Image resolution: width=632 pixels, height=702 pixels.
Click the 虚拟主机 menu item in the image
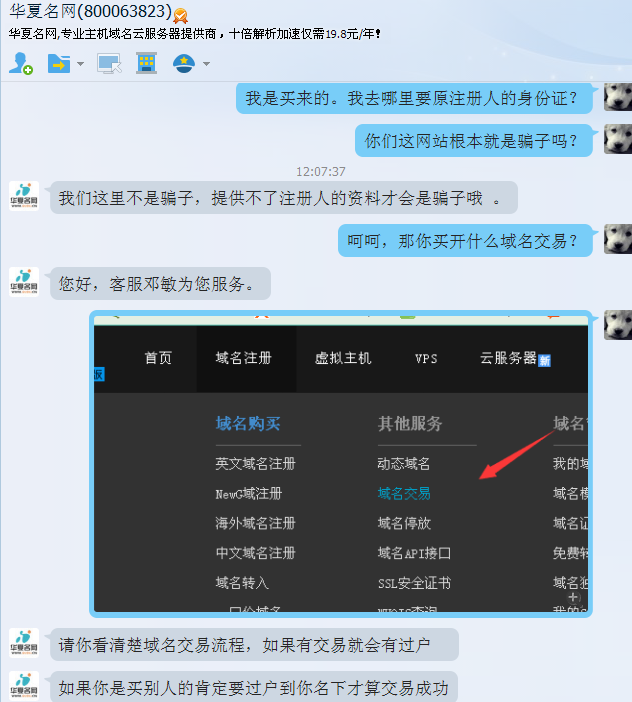[343, 358]
